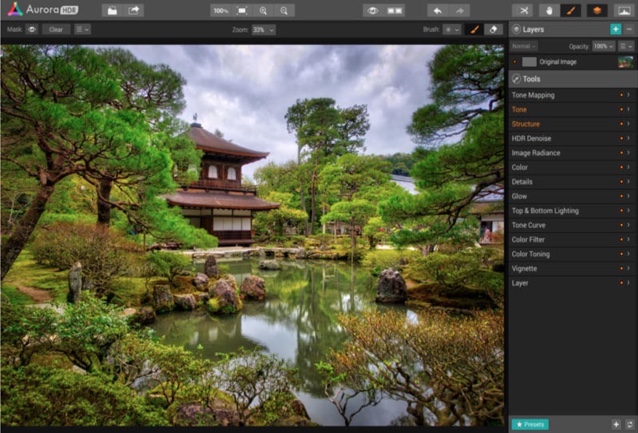Toggle mask visibility eye button

(32, 29)
